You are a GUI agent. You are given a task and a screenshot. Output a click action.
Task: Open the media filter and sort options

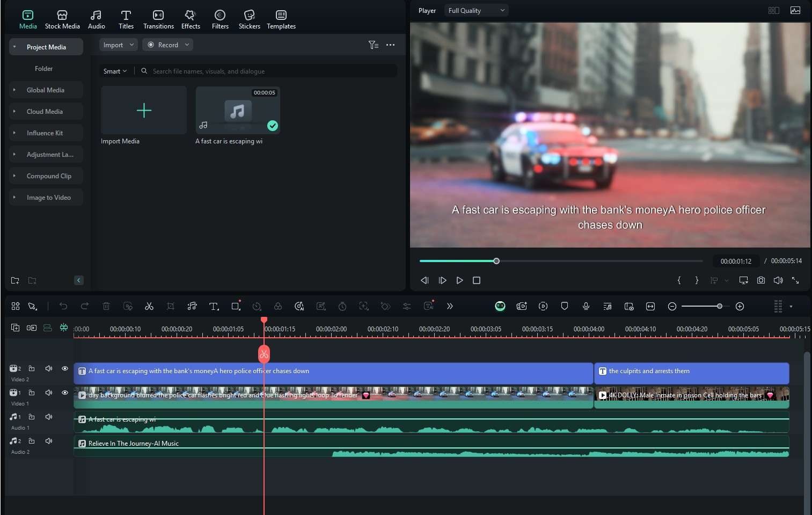374,45
